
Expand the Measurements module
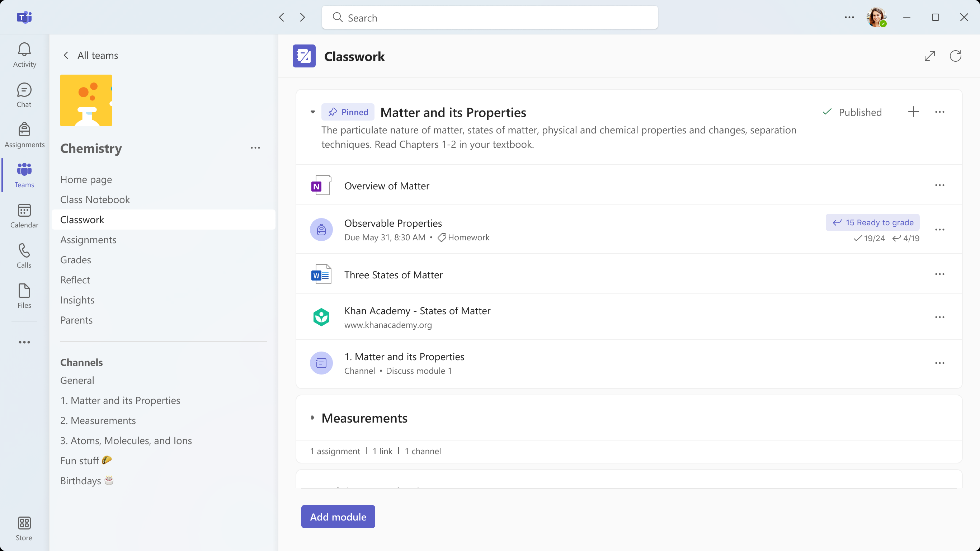tap(313, 418)
